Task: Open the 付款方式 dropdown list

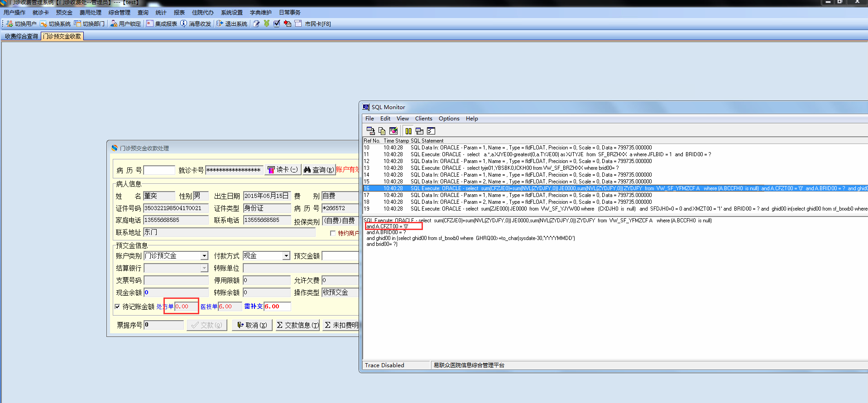Action: coord(286,256)
